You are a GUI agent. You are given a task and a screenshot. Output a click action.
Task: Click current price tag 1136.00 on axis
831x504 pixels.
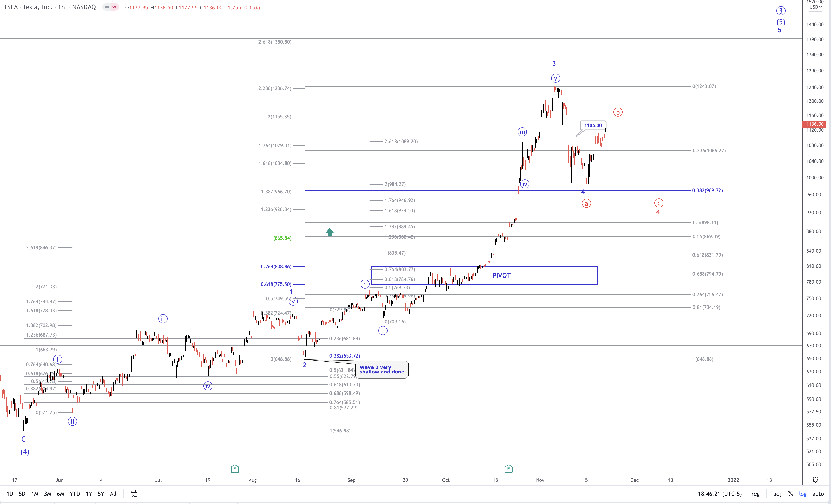tap(815, 124)
